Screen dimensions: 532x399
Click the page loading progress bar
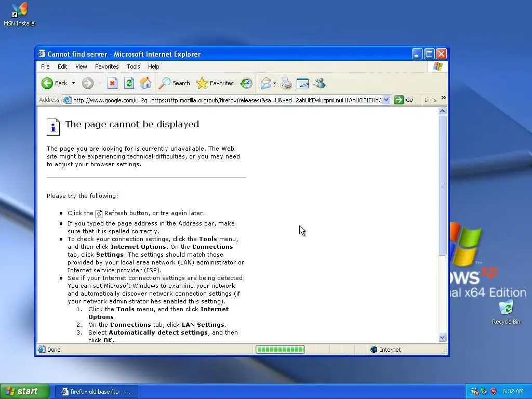point(280,350)
